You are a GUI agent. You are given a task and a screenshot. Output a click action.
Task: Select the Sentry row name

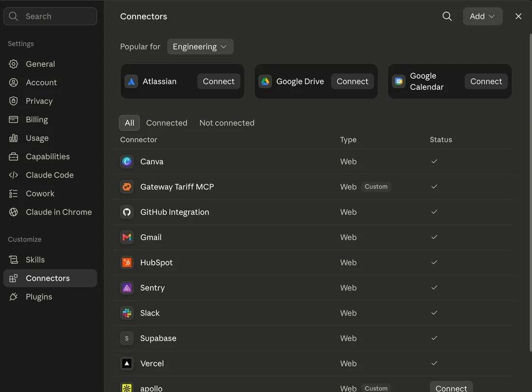point(152,288)
